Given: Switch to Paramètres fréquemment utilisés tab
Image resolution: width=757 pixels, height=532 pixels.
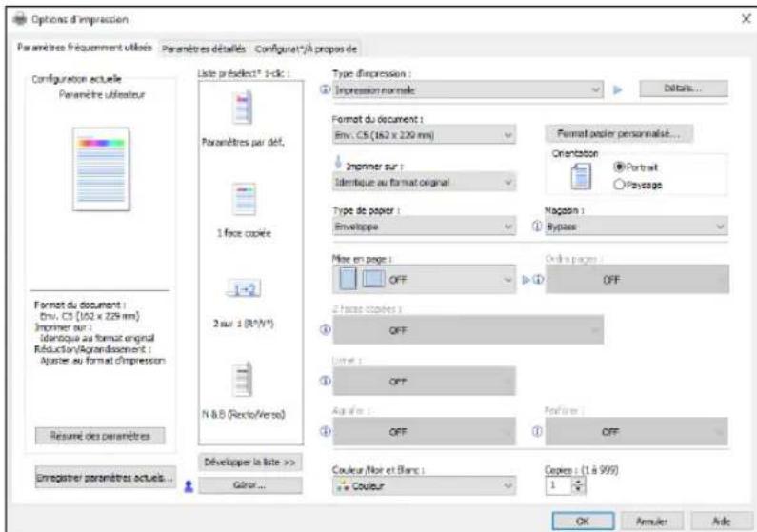Looking at the screenshot, I should click(x=85, y=48).
